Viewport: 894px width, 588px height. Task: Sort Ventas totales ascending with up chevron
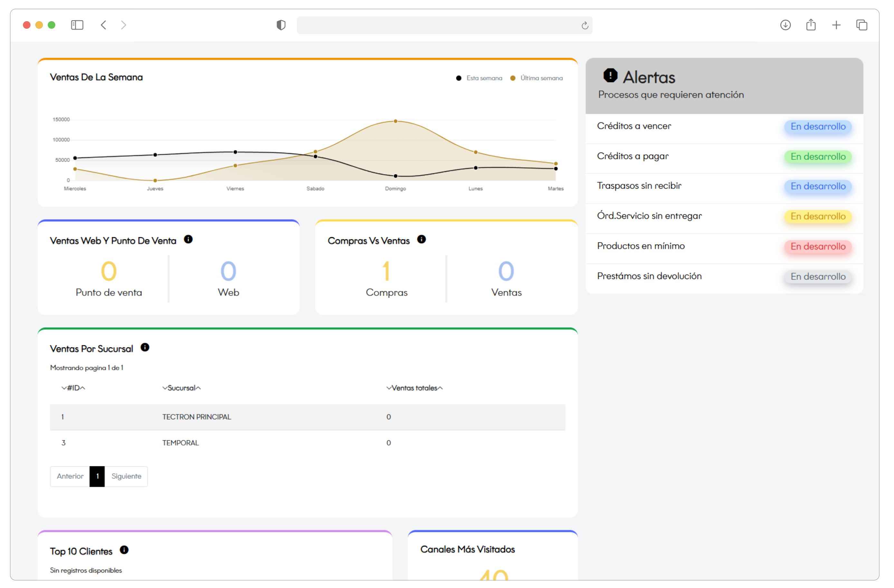pos(440,388)
